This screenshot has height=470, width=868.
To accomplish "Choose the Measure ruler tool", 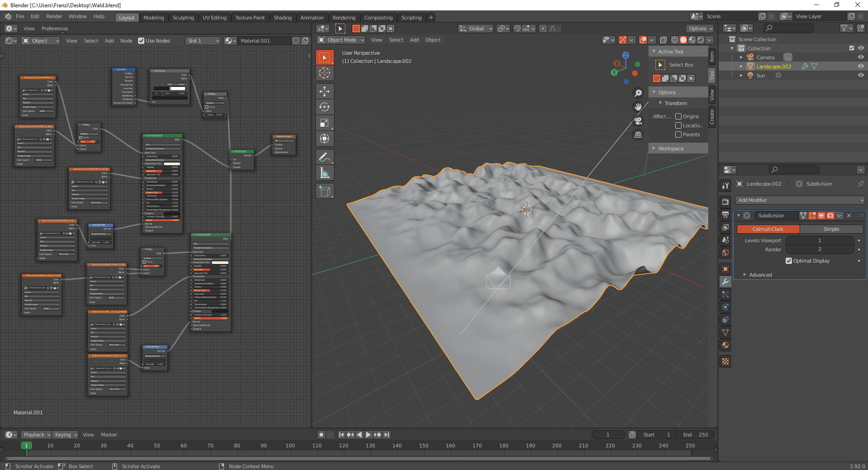I will [x=324, y=173].
